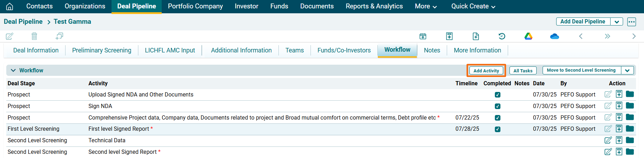The height and width of the screenshot is (158, 644).
Task: Expand the More menu dropdown
Action: tap(426, 6)
